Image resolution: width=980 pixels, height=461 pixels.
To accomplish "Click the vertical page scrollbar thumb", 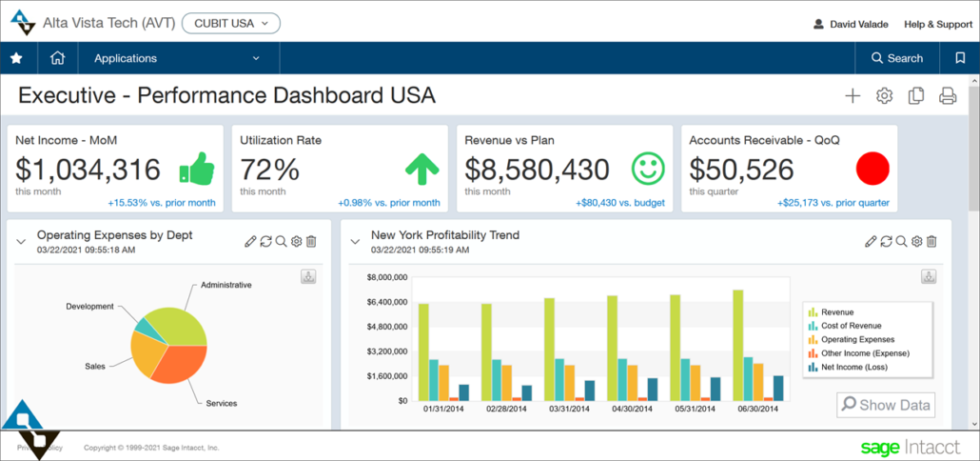I will pos(973,149).
